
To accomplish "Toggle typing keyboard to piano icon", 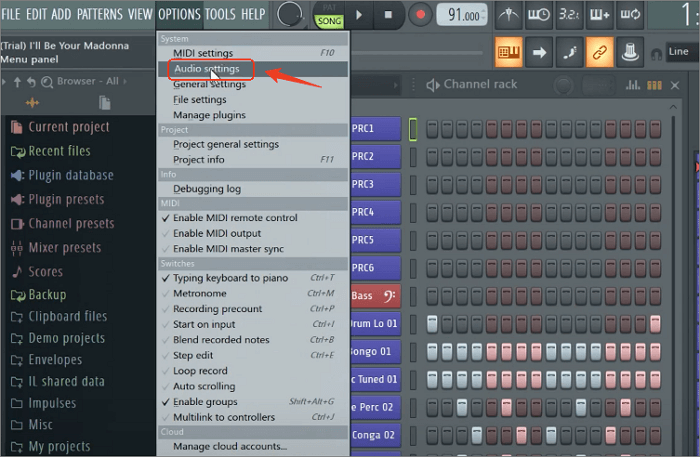I will pyautogui.click(x=508, y=53).
